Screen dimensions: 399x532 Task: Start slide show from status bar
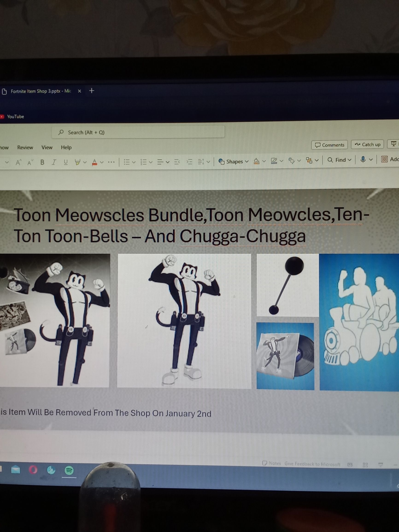pyautogui.click(x=381, y=465)
